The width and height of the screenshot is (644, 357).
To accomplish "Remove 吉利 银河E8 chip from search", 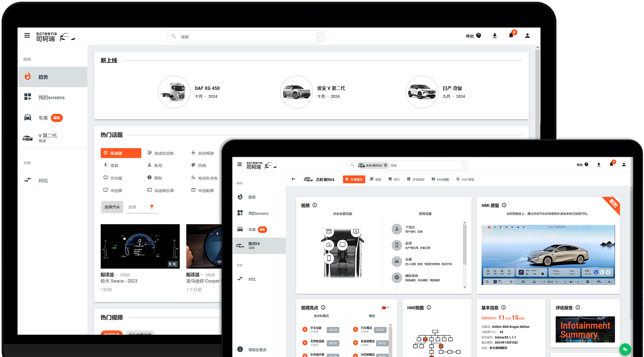I will (x=386, y=165).
